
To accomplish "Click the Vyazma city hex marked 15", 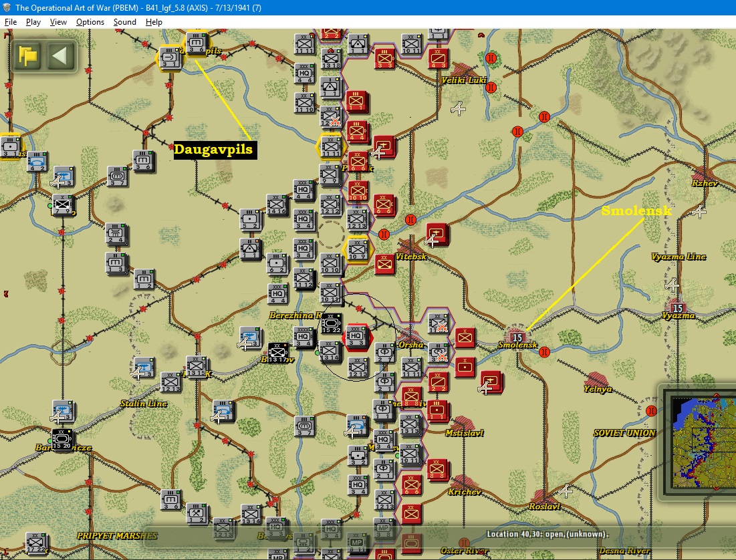I will point(677,308).
